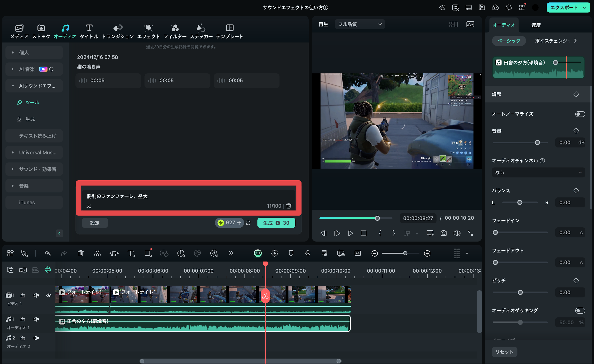594x364 pixels.
Task: Open the playback quality フル品質 dropdown
Action: click(x=359, y=24)
